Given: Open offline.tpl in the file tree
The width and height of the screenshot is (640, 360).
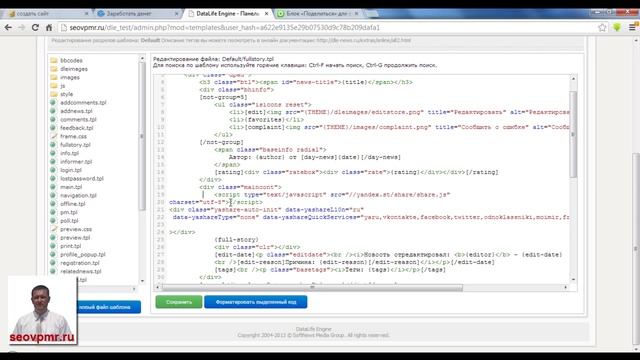Looking at the screenshot, I should click(73, 204).
